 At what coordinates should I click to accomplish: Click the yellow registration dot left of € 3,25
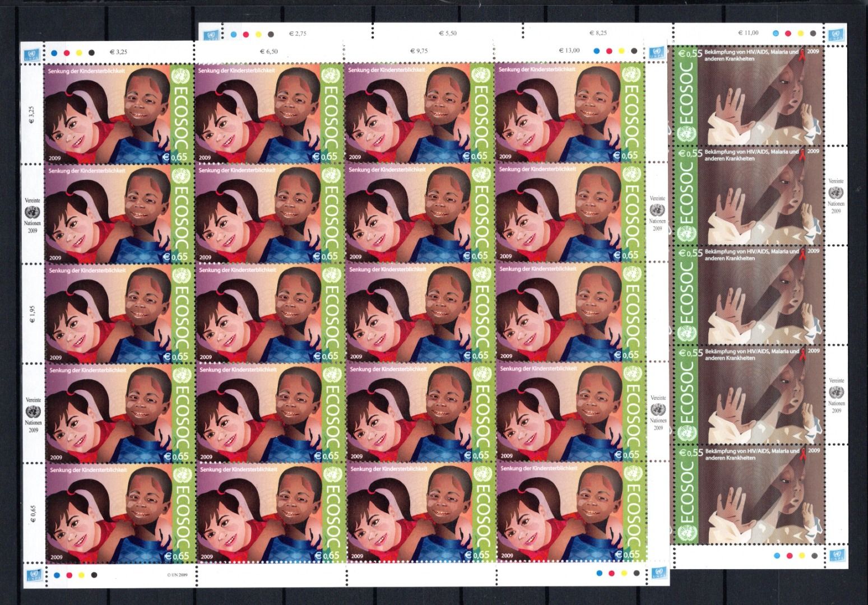79,53
